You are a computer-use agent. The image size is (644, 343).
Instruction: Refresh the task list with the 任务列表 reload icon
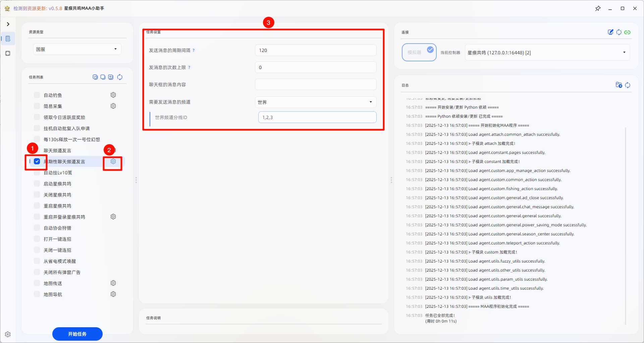[120, 77]
